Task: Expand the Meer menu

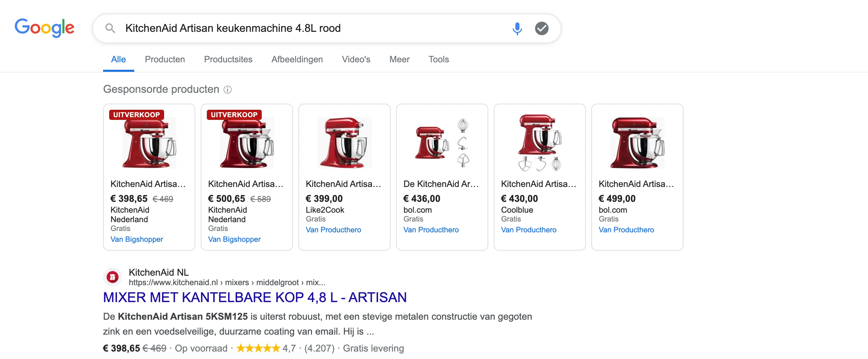Action: tap(399, 59)
